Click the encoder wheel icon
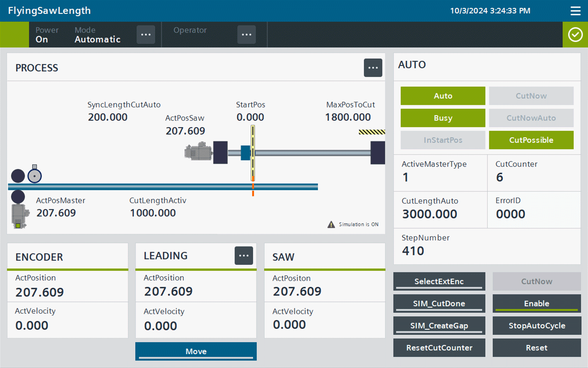The image size is (588, 368). click(34, 174)
